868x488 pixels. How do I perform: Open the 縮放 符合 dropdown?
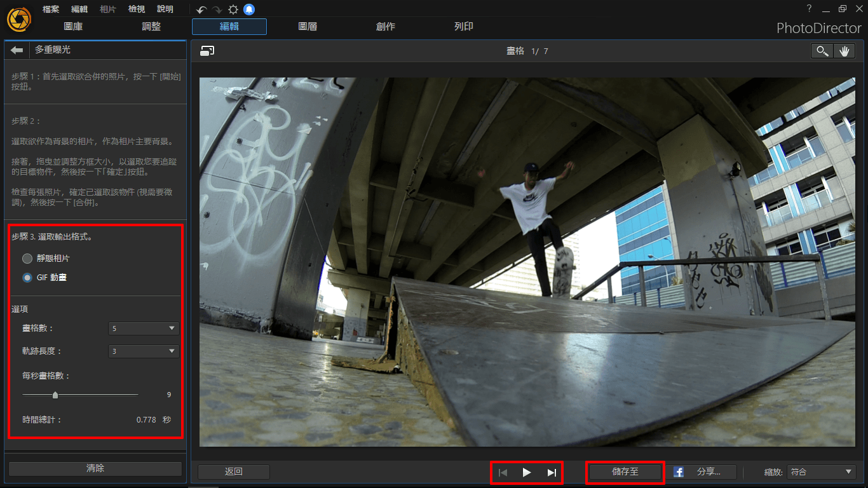point(821,472)
